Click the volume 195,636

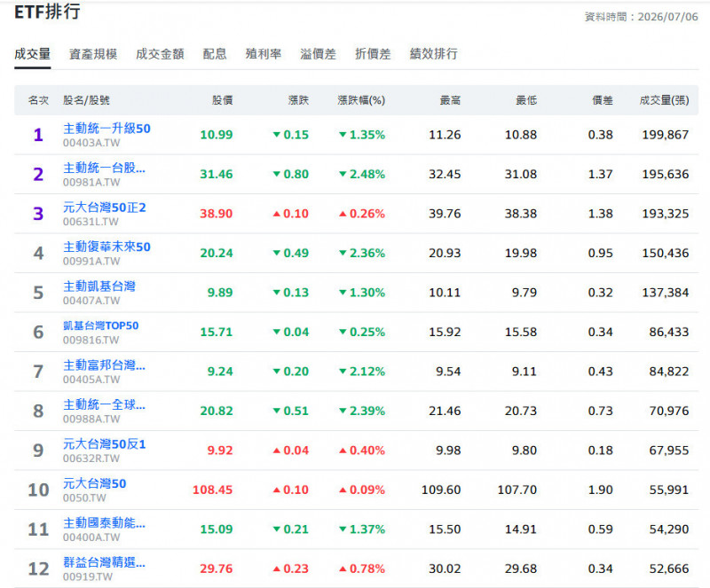(x=666, y=175)
